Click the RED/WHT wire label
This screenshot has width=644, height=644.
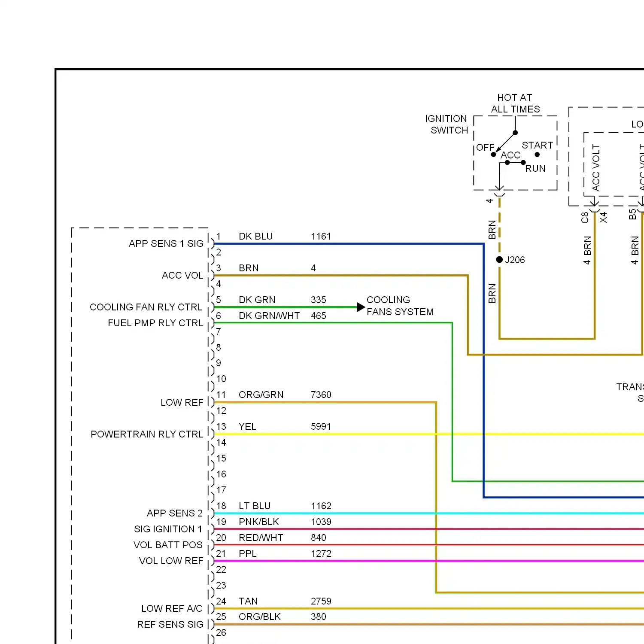click(x=261, y=538)
